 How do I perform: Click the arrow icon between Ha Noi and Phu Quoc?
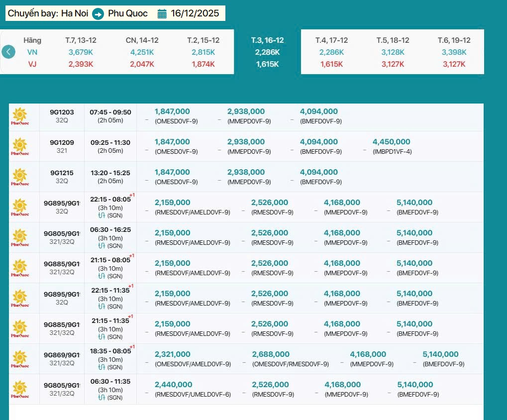tap(98, 14)
